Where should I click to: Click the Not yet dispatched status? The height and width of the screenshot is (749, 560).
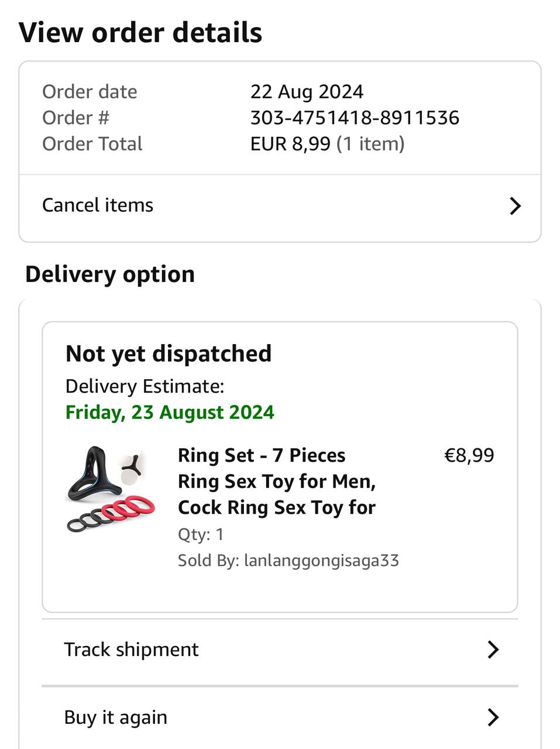169,354
